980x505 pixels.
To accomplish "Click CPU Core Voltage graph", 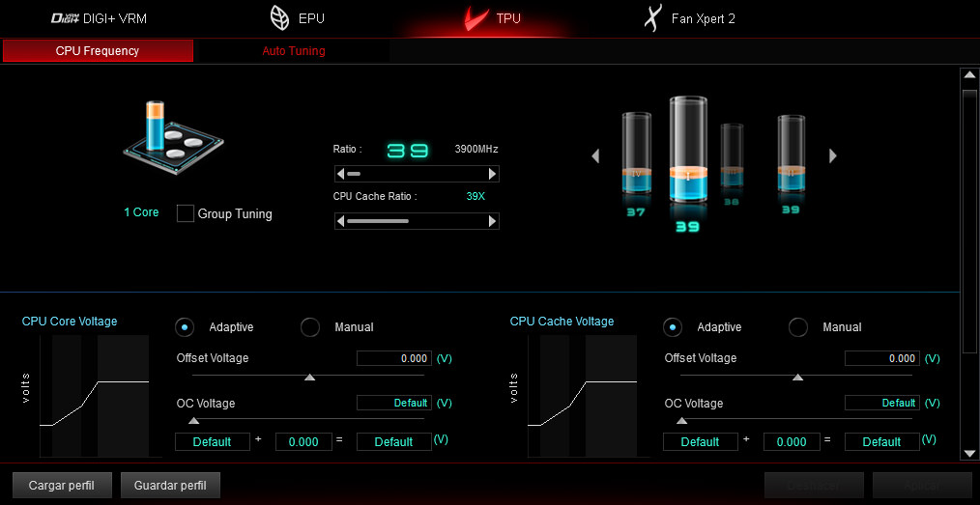I will click(94, 397).
